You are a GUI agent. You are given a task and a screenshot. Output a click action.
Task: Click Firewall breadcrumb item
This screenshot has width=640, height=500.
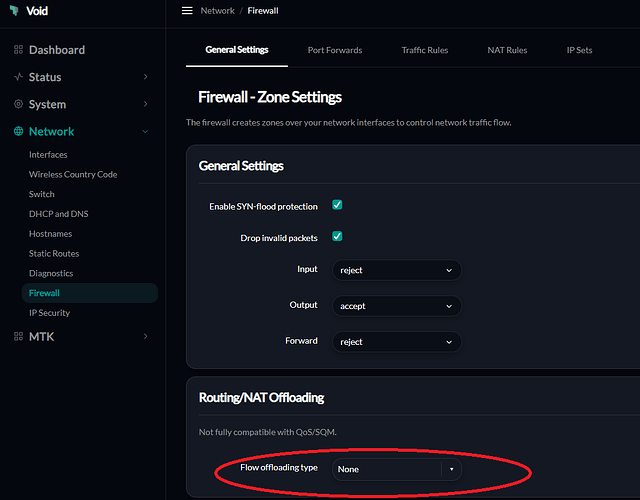(x=263, y=11)
